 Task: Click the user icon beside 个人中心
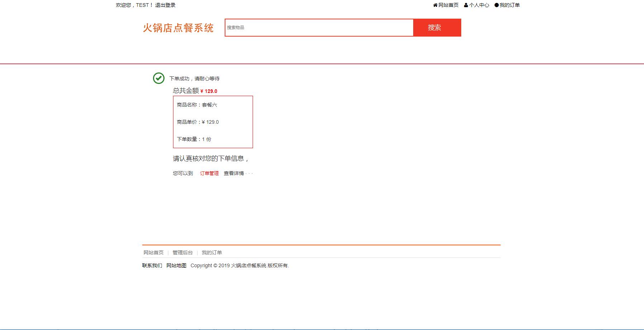click(x=466, y=5)
